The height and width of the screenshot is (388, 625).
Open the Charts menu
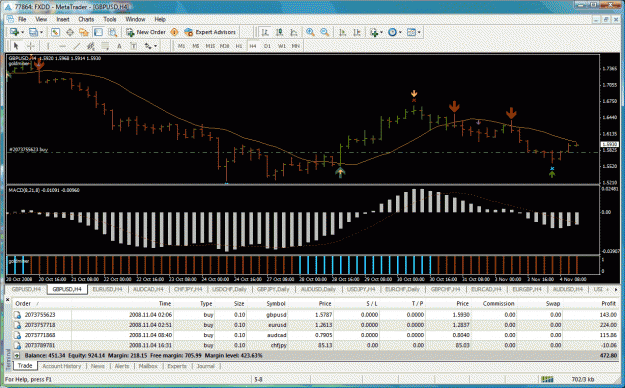point(86,19)
